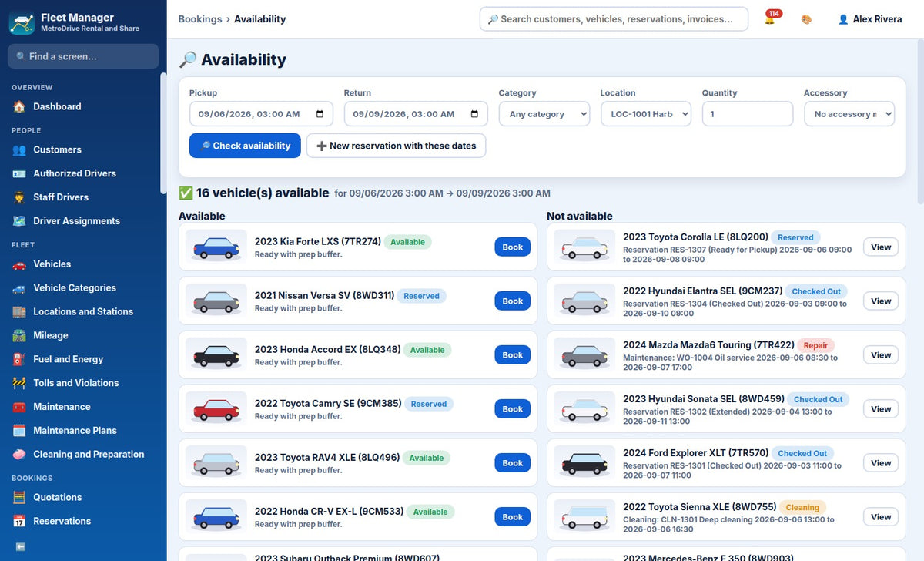This screenshot has width=924, height=561.
Task: Click the Driver Assignments map icon
Action: point(19,222)
